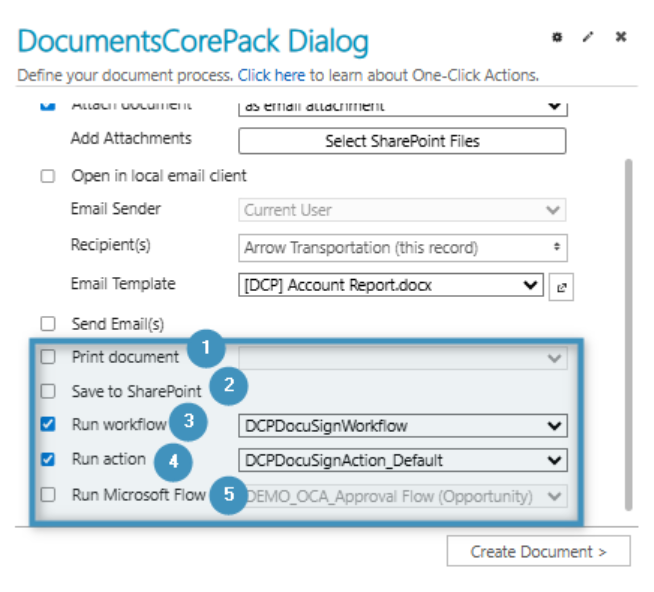Click the 'Recipient(s)' label
Image resolution: width=654 pixels, height=592 pixels.
[111, 245]
